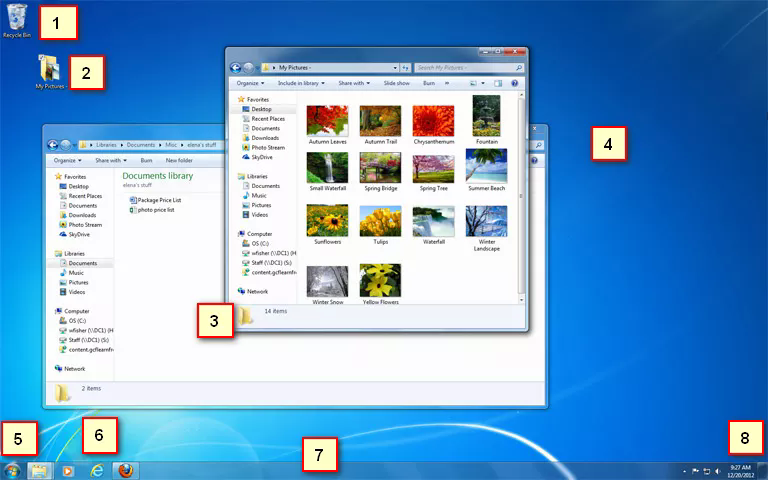Image resolution: width=768 pixels, height=480 pixels.
Task: Select Music in Documents window sidebar
Action: (72, 273)
